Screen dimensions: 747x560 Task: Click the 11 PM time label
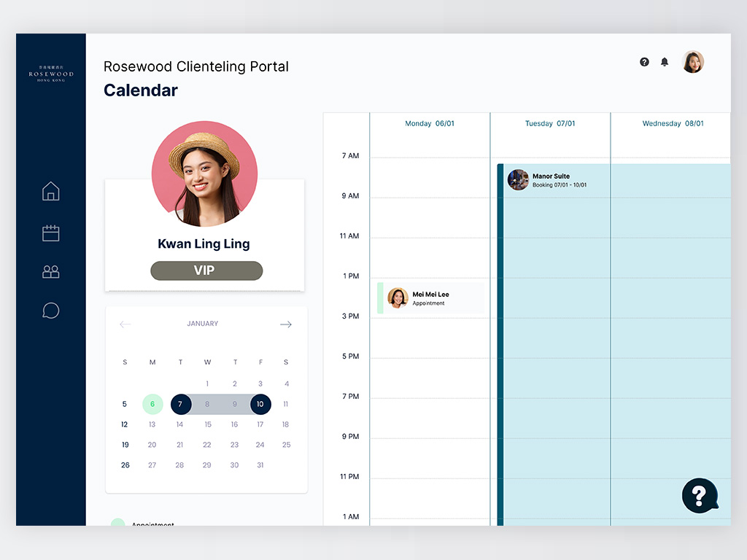(x=349, y=477)
